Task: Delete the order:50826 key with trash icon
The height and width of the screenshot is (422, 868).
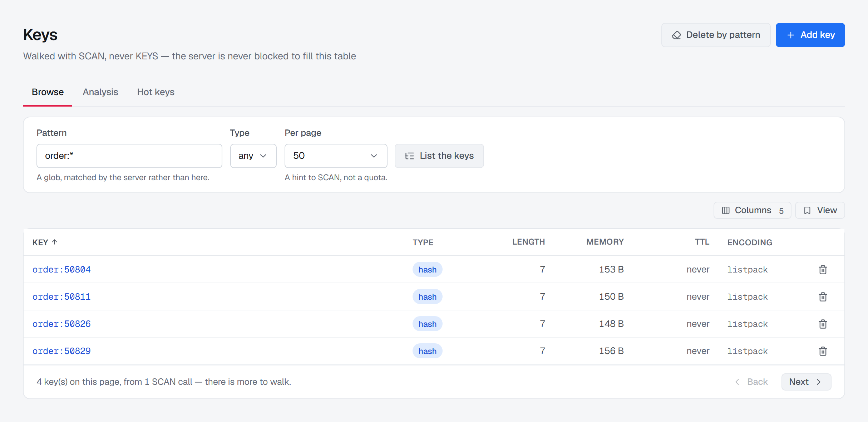Action: pos(823,324)
